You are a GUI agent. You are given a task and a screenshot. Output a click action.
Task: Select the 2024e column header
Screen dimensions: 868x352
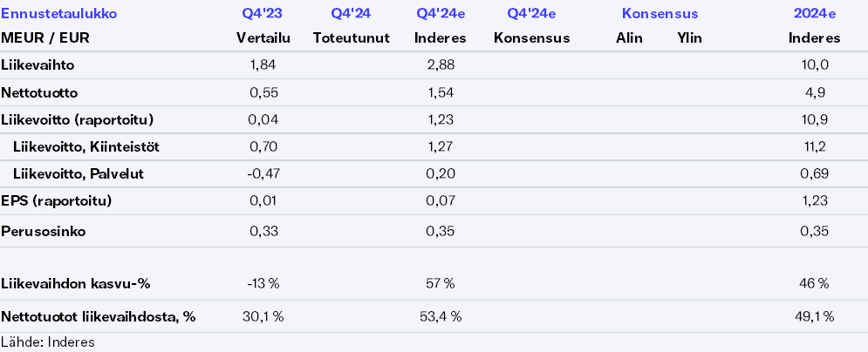814,14
